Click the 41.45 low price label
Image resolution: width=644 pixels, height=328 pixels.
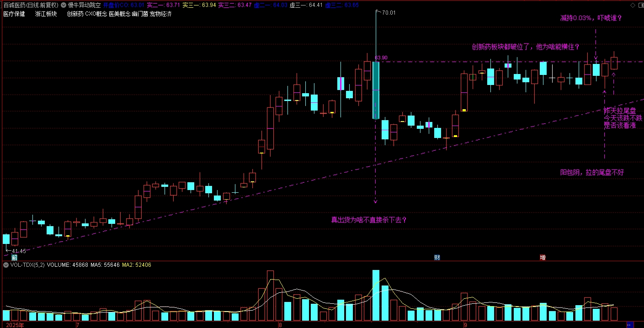[19, 251]
